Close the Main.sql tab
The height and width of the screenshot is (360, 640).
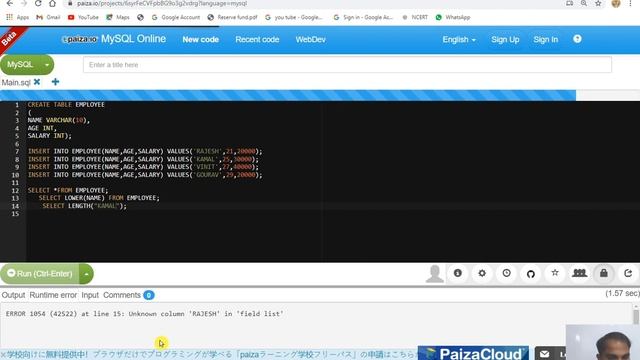click(x=37, y=82)
